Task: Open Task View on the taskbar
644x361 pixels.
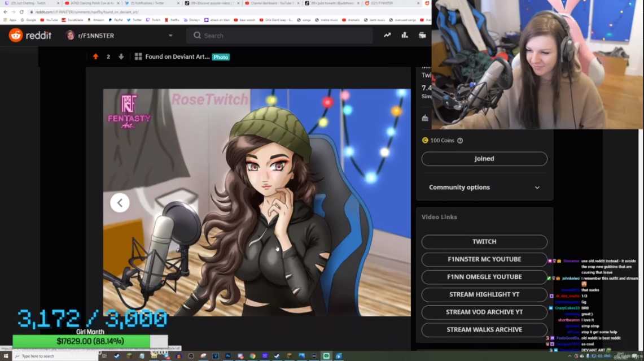Action: 104,356
